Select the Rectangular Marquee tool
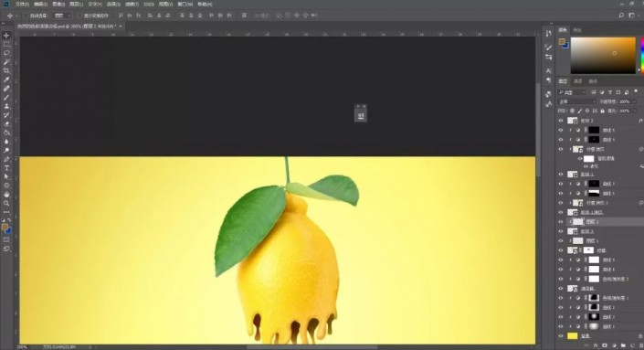The width and height of the screenshot is (644, 350). (6, 45)
